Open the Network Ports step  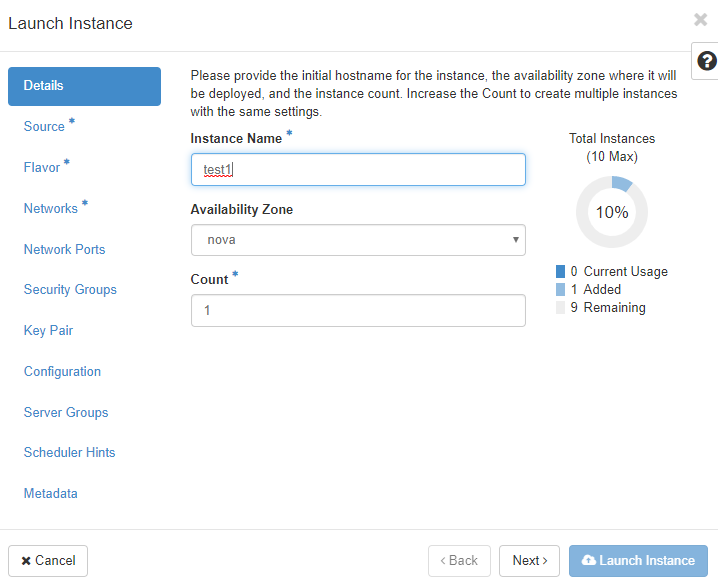point(65,249)
